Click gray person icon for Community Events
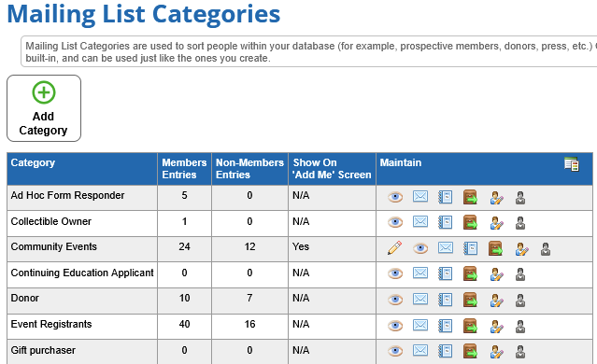The image size is (597, 364). (x=546, y=249)
